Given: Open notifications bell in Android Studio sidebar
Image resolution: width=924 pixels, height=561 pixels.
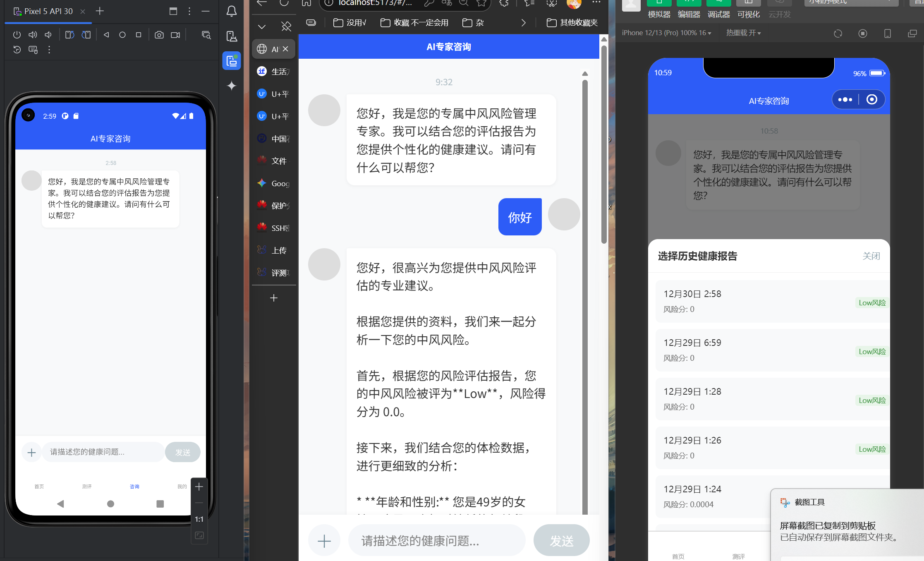Looking at the screenshot, I should [232, 11].
